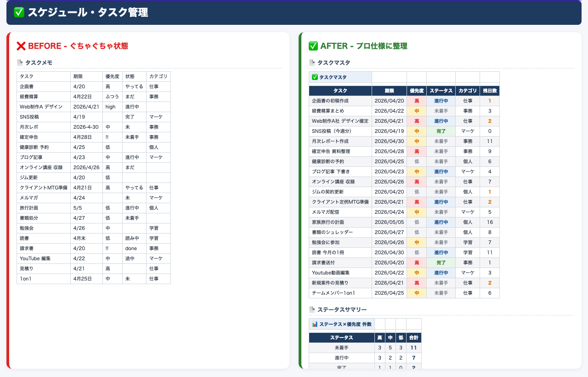Viewport: 588px width, 377px height.
Task: Click the Web制作A社 デザイン確定 cell
Action: pyautogui.click(x=340, y=121)
